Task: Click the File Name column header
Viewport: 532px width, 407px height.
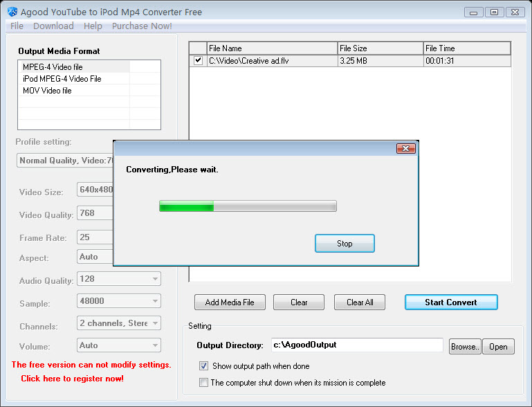Action: [x=272, y=48]
